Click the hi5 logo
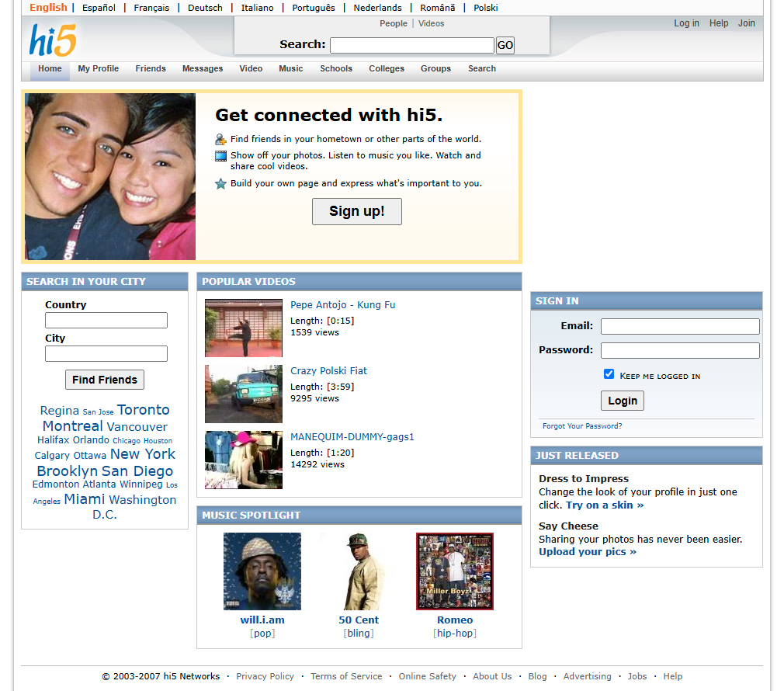Viewport: 784px width, 691px height. [53, 40]
